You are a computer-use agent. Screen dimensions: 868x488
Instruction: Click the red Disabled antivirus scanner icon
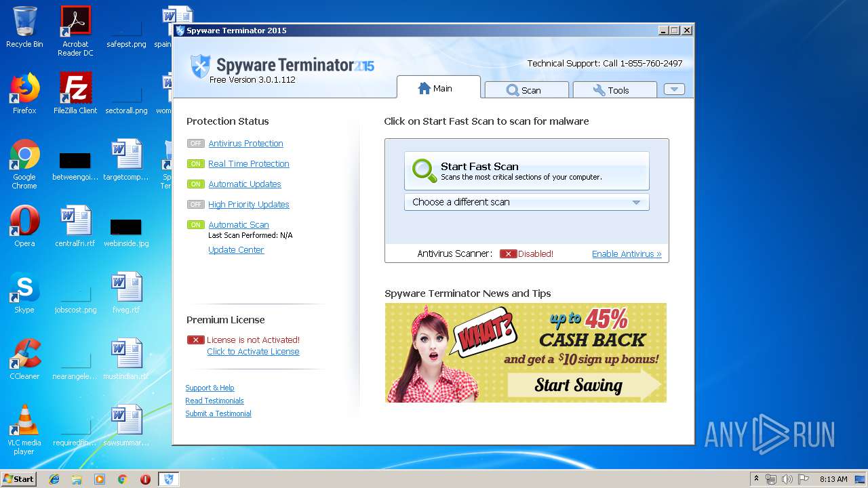[509, 253]
